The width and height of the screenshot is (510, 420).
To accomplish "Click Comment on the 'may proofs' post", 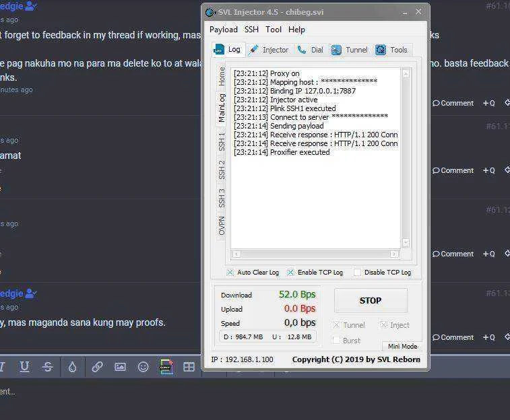I will click(x=453, y=337).
